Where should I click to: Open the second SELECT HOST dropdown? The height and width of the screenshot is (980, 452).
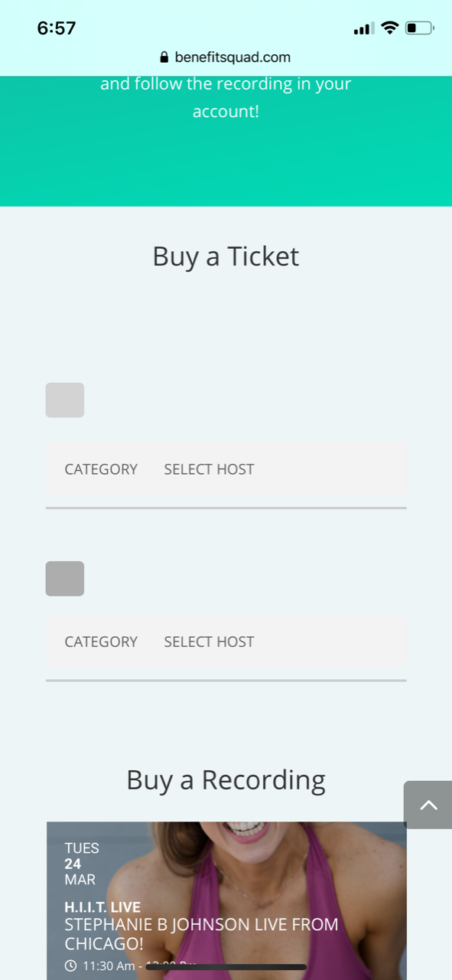point(209,642)
